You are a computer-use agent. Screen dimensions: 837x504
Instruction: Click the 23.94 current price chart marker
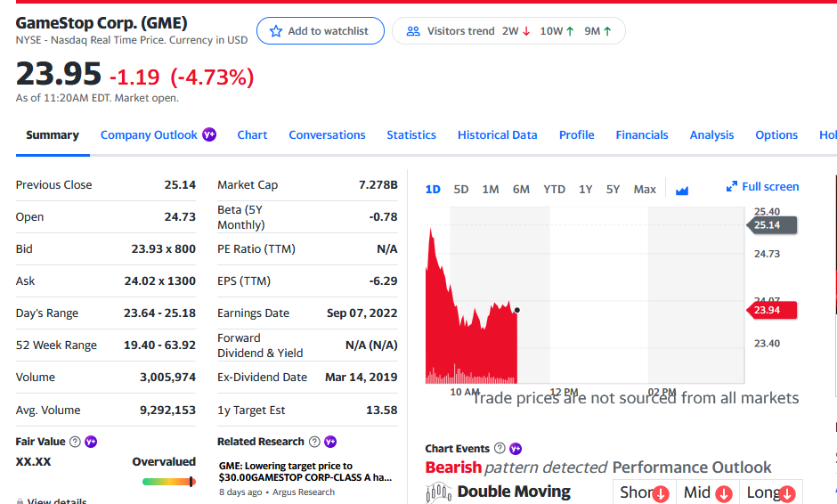772,310
